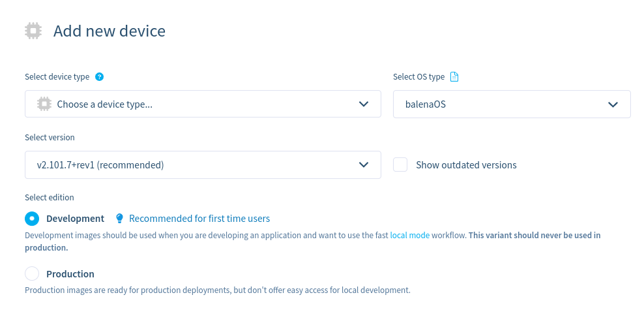Viewport: 644px width, 310px height.
Task: Click the Show outdated versions label
Action: click(466, 165)
